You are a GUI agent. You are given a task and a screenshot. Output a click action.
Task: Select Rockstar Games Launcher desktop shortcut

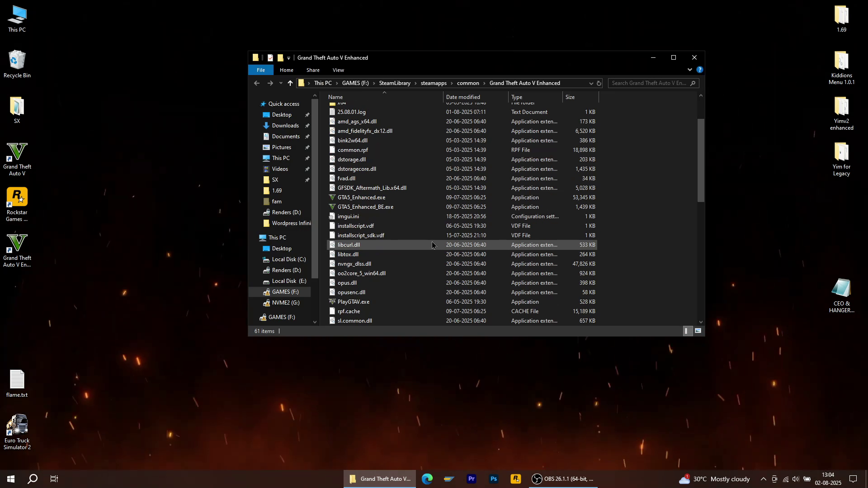click(x=17, y=205)
